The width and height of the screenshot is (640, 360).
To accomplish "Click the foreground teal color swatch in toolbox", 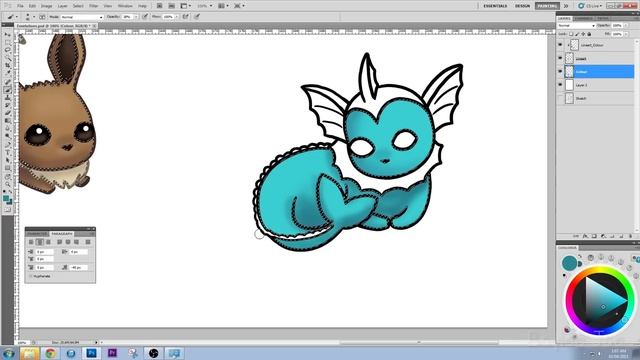I will [6, 199].
